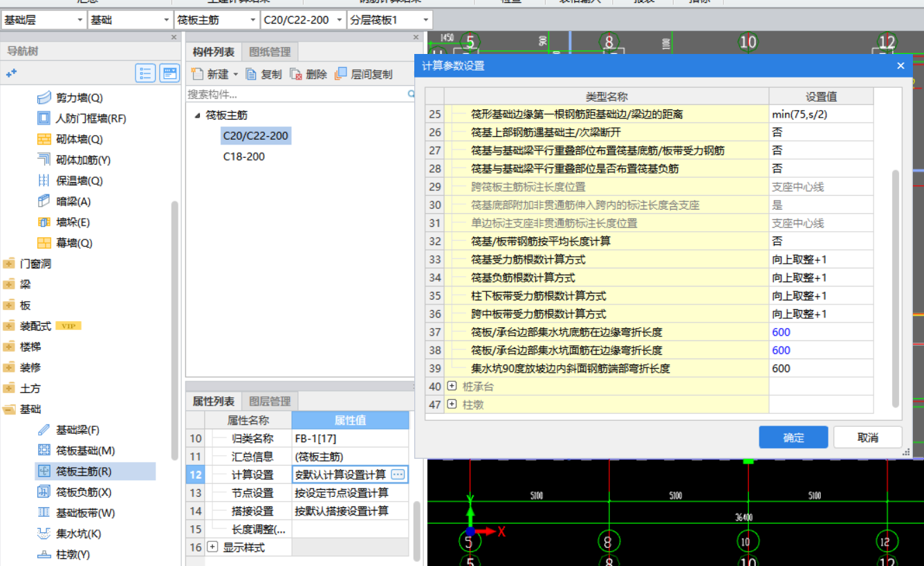Image resolution: width=924 pixels, height=566 pixels.
Task: Switch to the 图纸管理 tab
Action: [x=270, y=52]
